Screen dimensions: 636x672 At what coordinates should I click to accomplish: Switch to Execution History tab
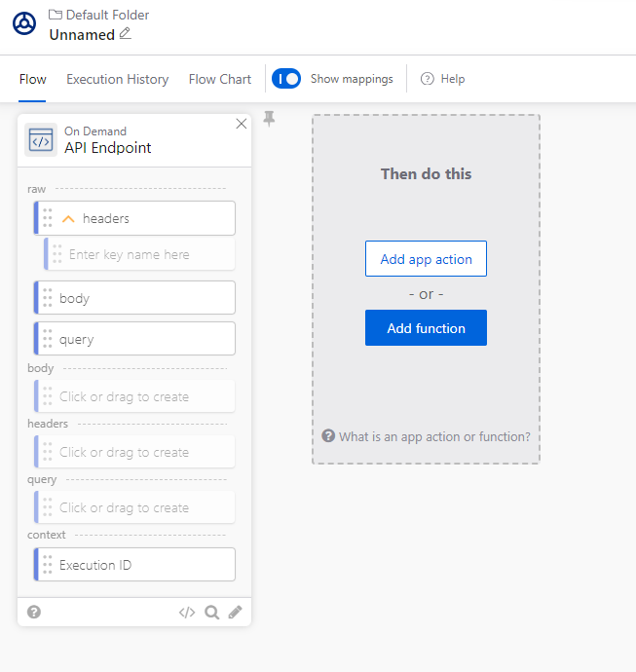click(118, 79)
